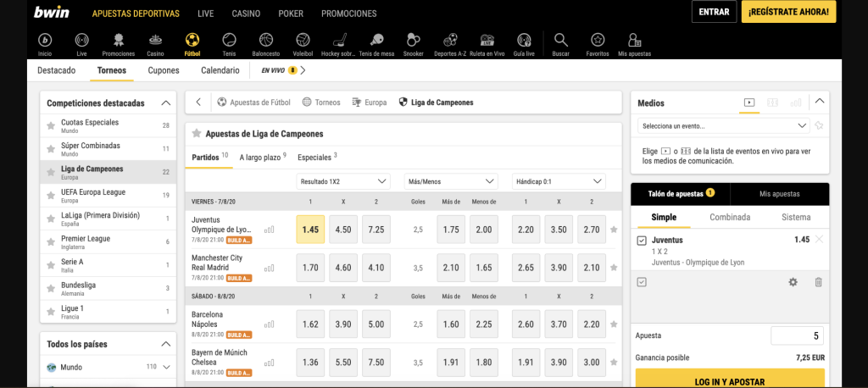Viewport: 868px width, 388px height.
Task: Open stats icon for Manchester City match
Action: click(x=269, y=268)
